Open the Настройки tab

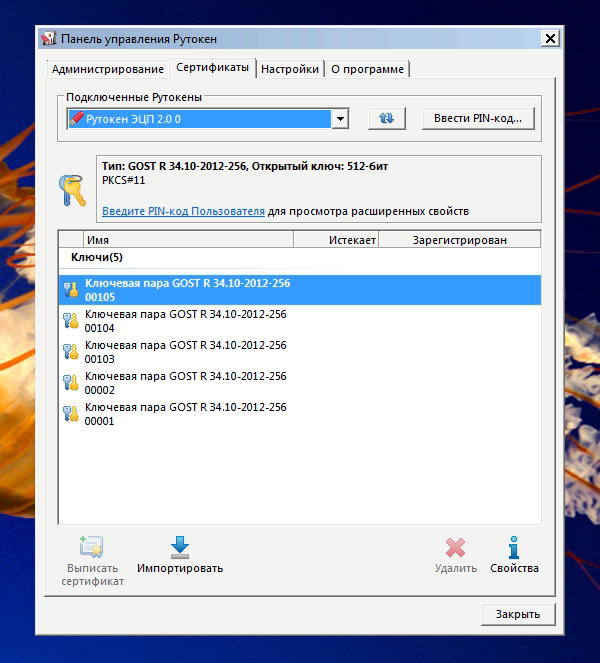(290, 69)
